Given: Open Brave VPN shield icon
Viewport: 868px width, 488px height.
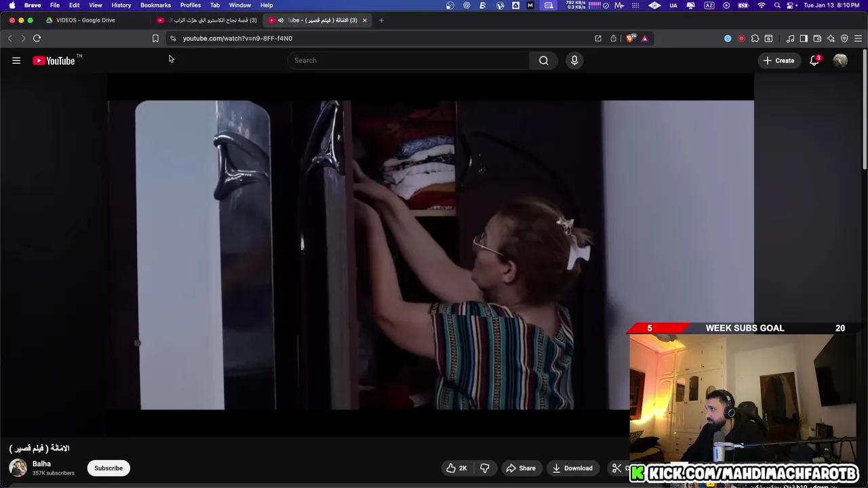Looking at the screenshot, I should pos(844,39).
